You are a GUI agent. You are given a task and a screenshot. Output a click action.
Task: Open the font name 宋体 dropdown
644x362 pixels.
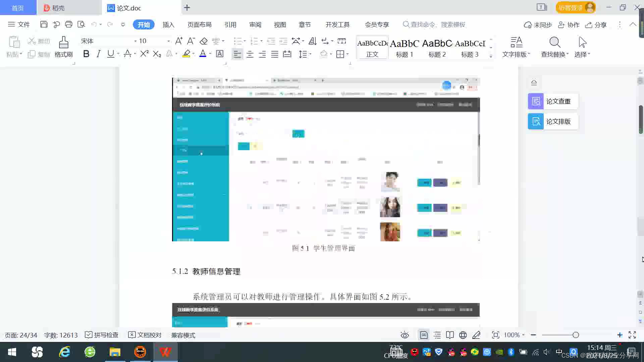coord(136,41)
